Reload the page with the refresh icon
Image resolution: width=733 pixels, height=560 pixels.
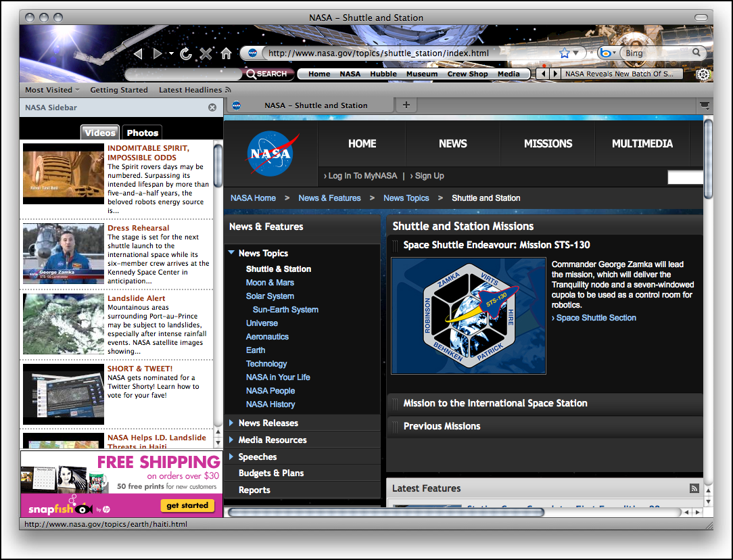click(x=185, y=53)
